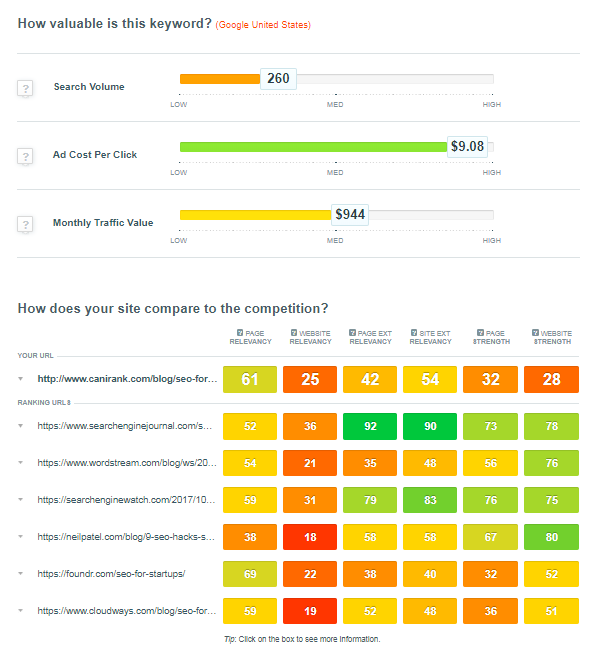Screen dimensions: 607x664
Task: Click the Site Ext Relevancy header text
Action: click(431, 338)
